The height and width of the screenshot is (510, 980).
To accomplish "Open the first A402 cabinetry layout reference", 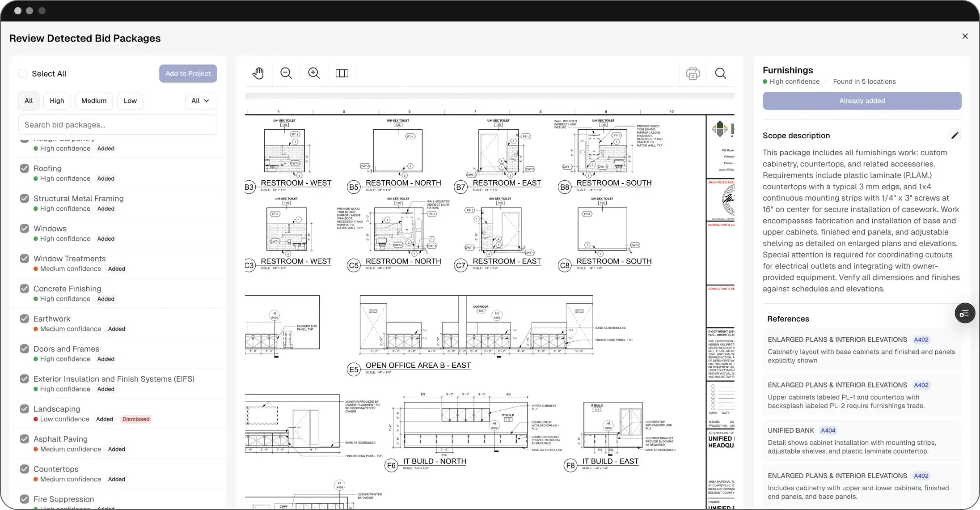I will tap(862, 350).
